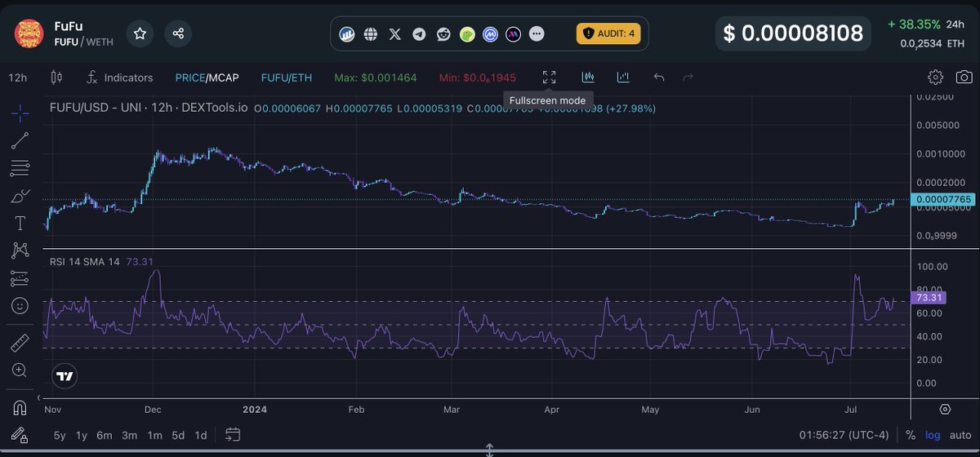Enter fullscreen mode

pyautogui.click(x=549, y=77)
